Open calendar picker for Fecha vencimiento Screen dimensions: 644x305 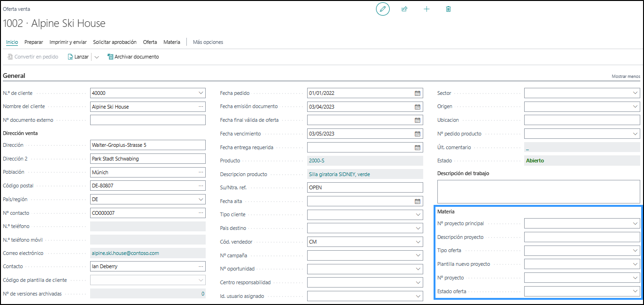(418, 134)
